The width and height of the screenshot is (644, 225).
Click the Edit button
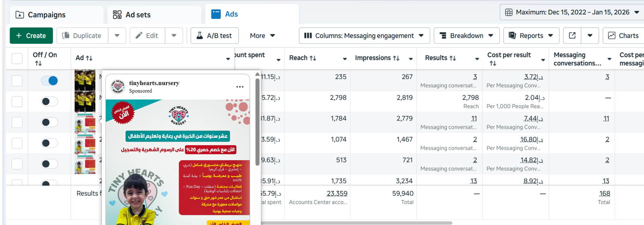pos(147,36)
